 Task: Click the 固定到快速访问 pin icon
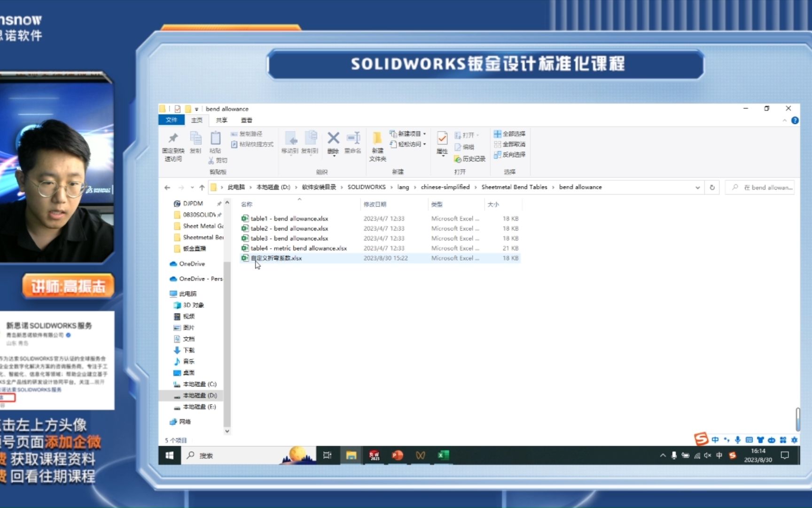point(173,138)
